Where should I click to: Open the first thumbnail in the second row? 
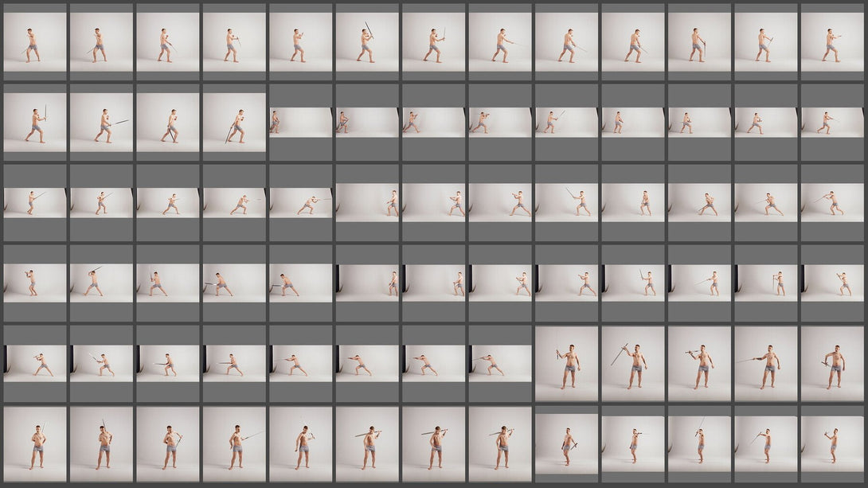pyautogui.click(x=35, y=123)
